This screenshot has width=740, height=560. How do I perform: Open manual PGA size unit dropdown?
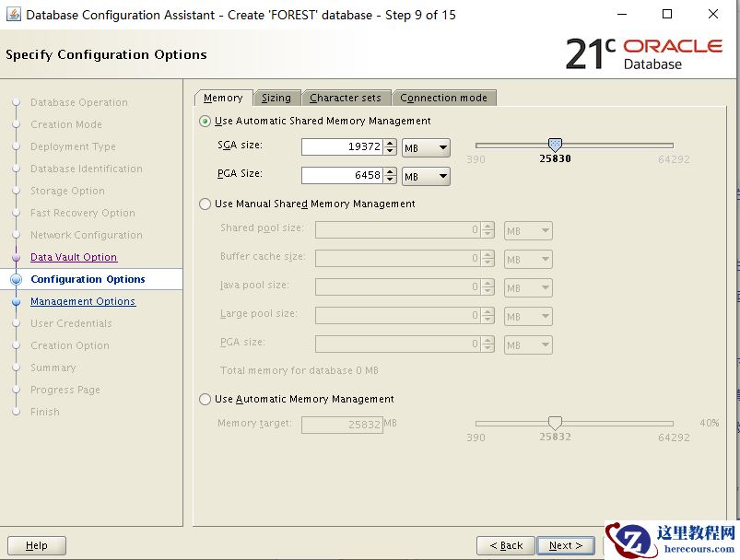click(x=528, y=344)
